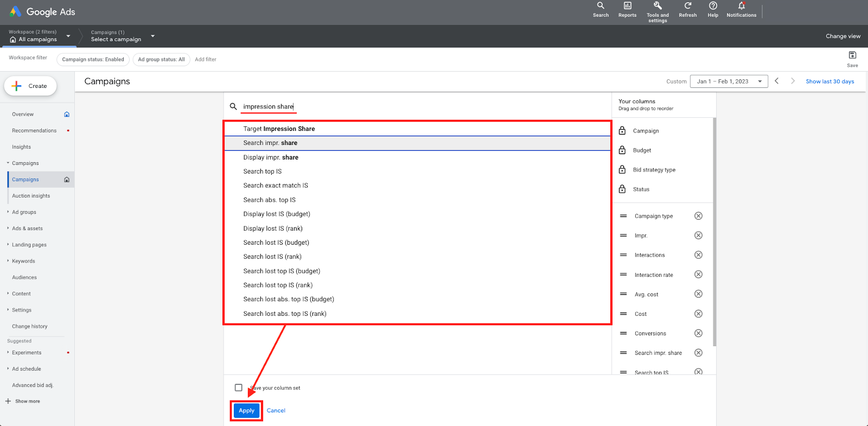
Task: Remove Cost column
Action: (698, 314)
